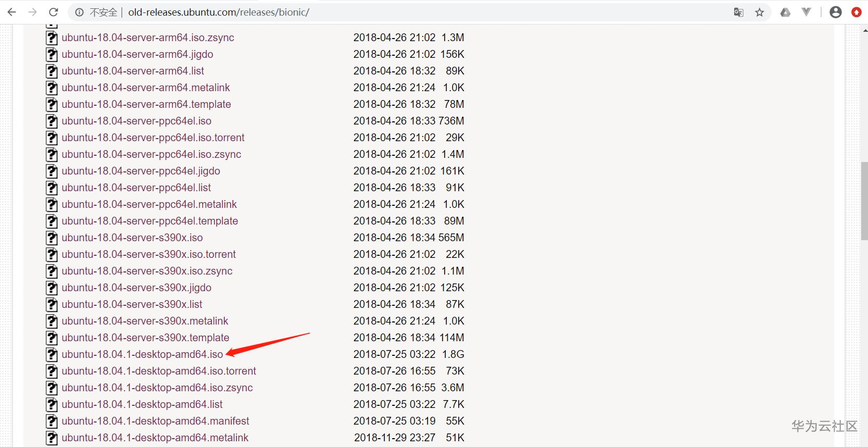868x447 pixels.
Task: Open ubuntu-18.04-server-ppc64el.list link
Action: (136, 188)
